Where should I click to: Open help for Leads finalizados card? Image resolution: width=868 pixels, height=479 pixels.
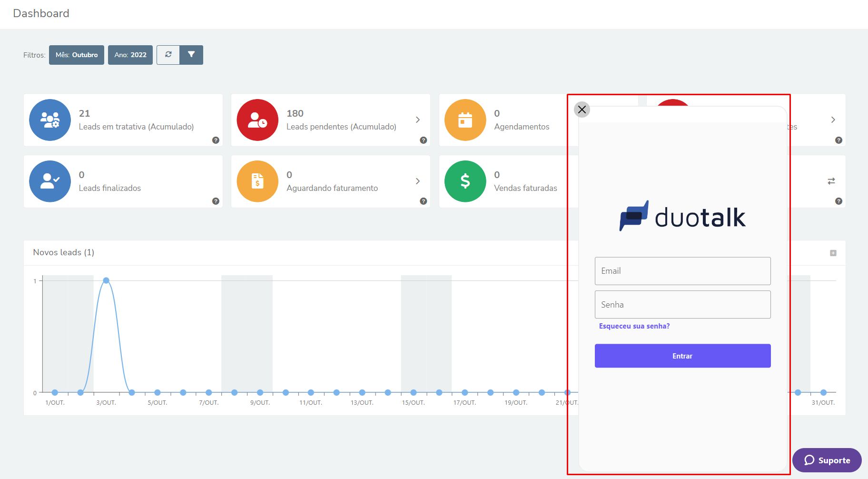point(216,201)
